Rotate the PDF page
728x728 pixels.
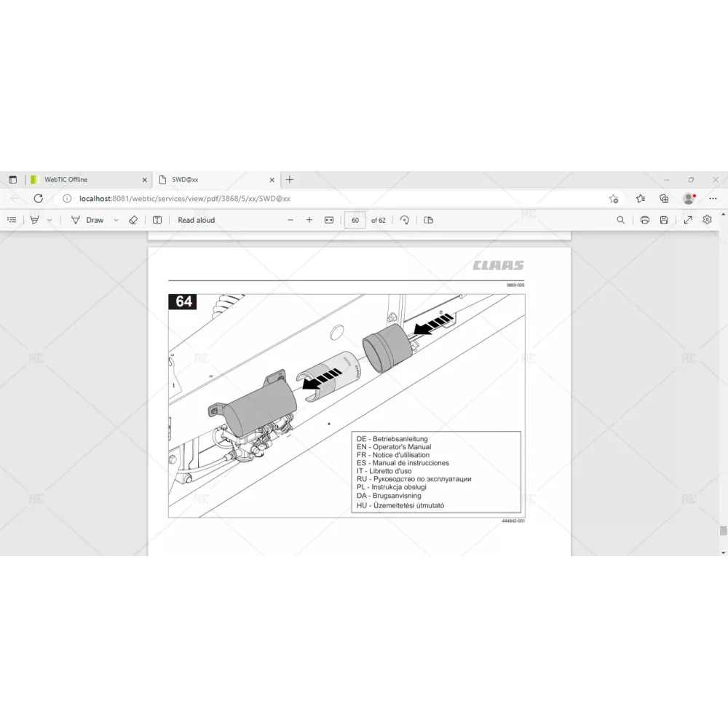point(405,220)
